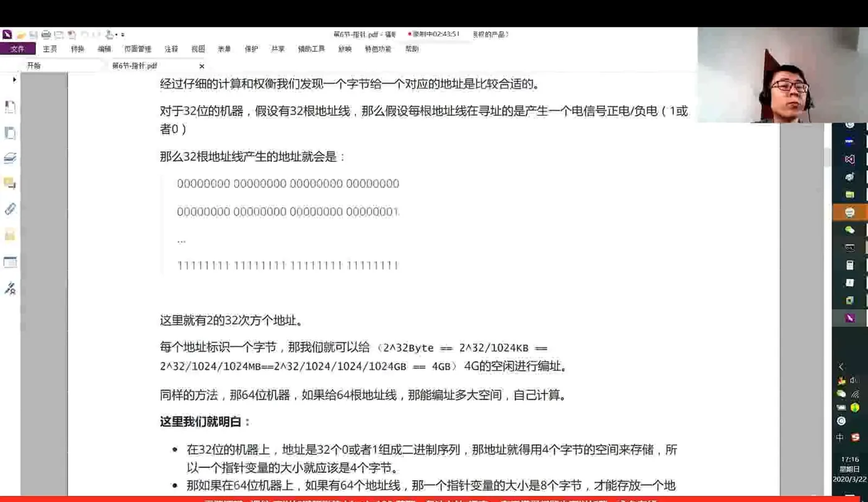Open the Digital Signatures panel icon
The height and width of the screenshot is (502, 868).
[x=10, y=288]
